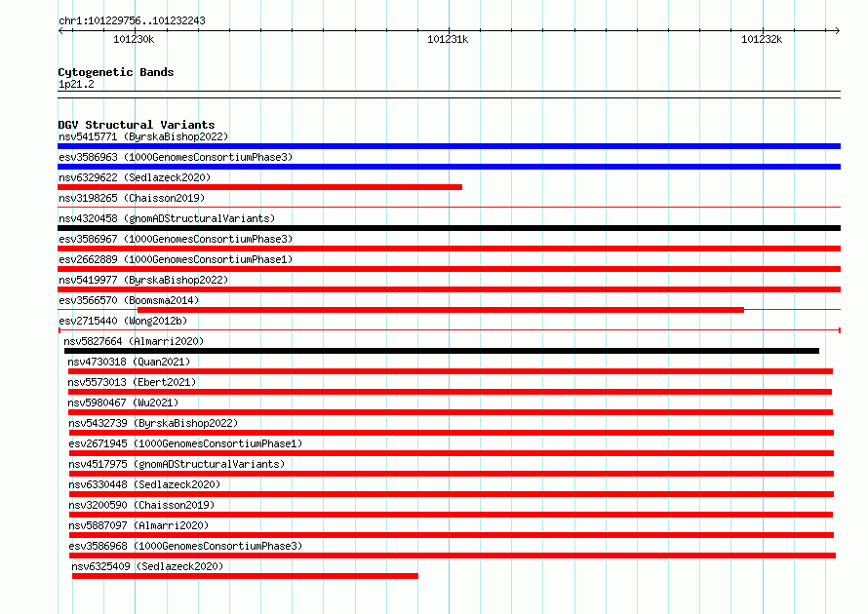Click the blue bar for esv3586963
The width and height of the screenshot is (868, 614).
tap(449, 167)
